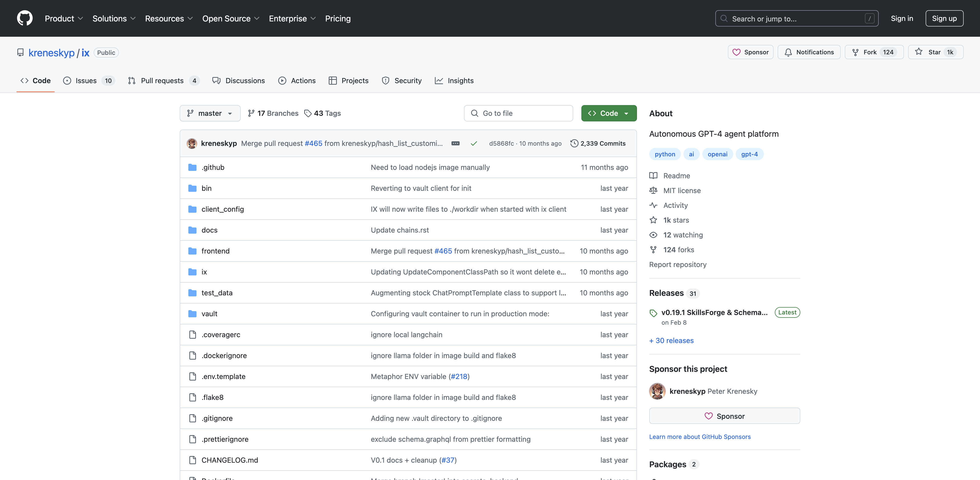Click the Issues icon with badge

pyautogui.click(x=88, y=80)
